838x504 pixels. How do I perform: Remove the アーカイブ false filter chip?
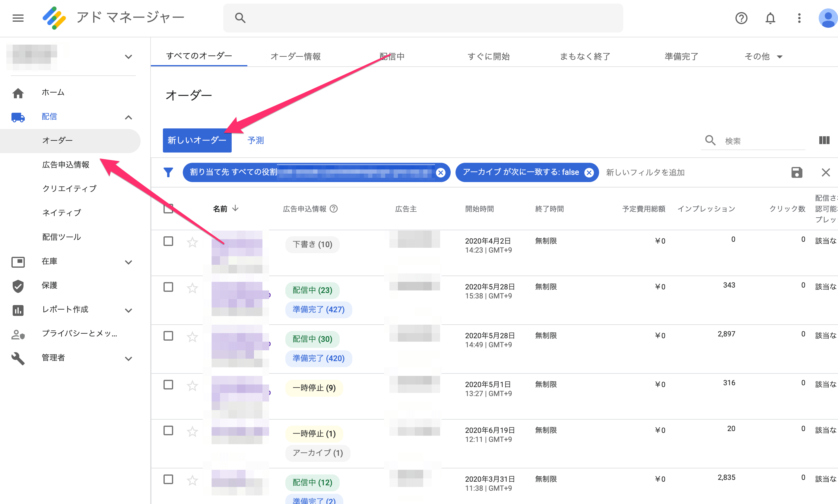point(589,172)
